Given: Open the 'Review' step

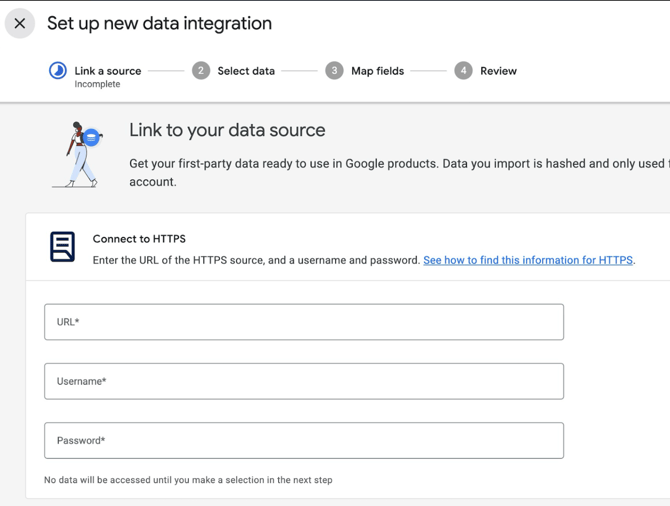Looking at the screenshot, I should (x=498, y=71).
